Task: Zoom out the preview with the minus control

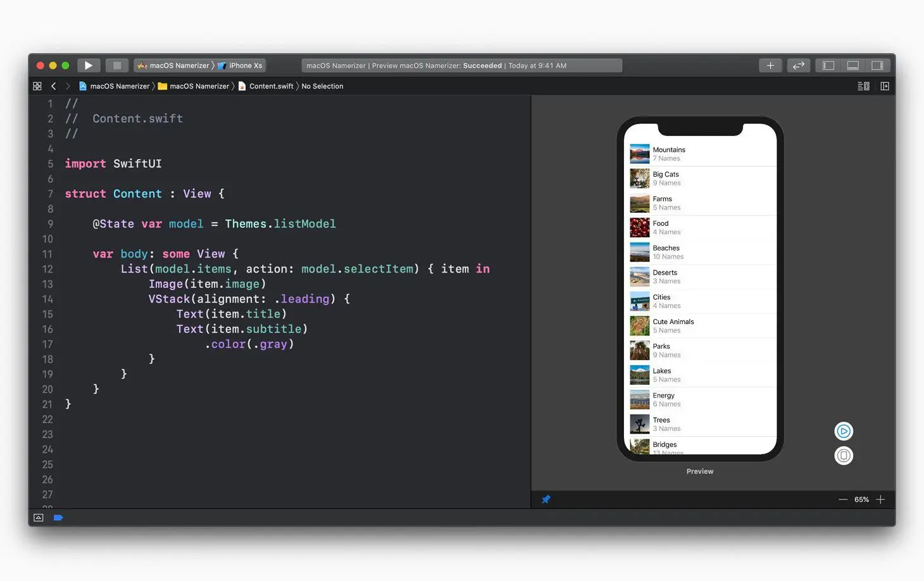Action: click(843, 499)
